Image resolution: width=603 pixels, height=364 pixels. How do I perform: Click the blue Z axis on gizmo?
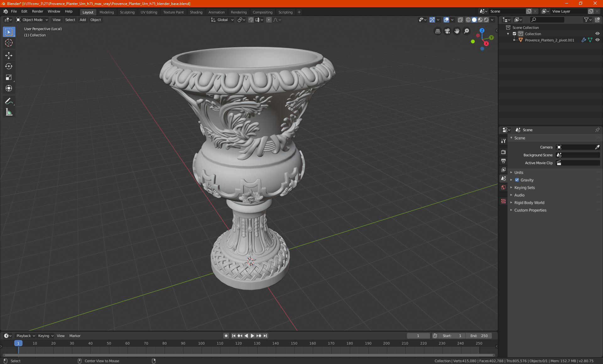point(482,30)
